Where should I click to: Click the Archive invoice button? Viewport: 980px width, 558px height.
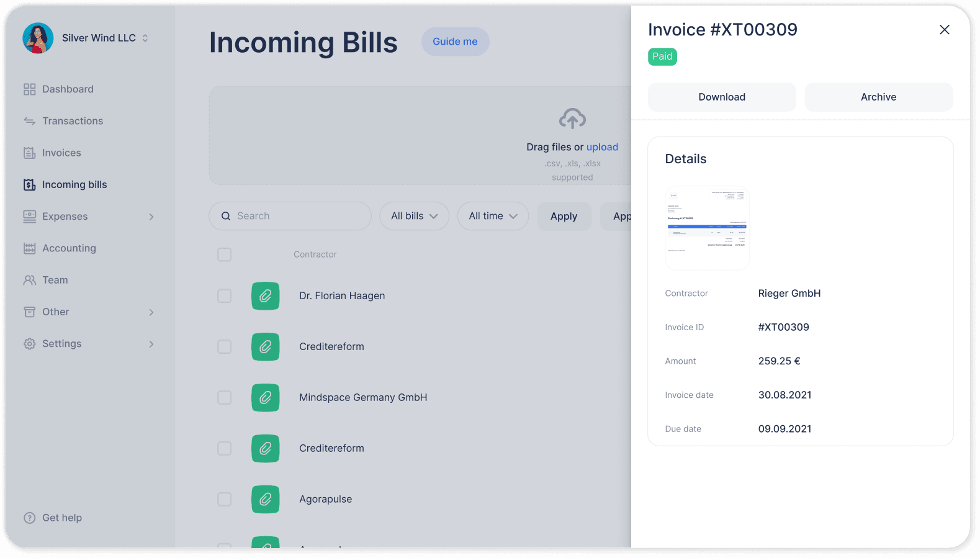[x=878, y=97]
